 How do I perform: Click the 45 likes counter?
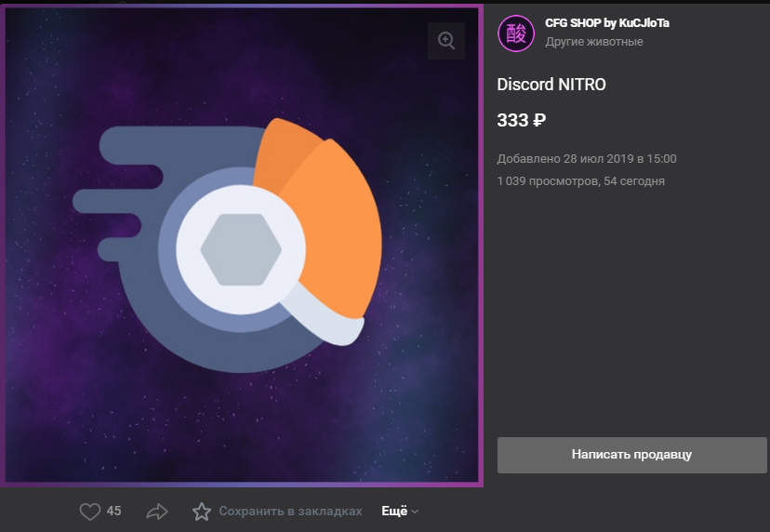[x=114, y=512]
